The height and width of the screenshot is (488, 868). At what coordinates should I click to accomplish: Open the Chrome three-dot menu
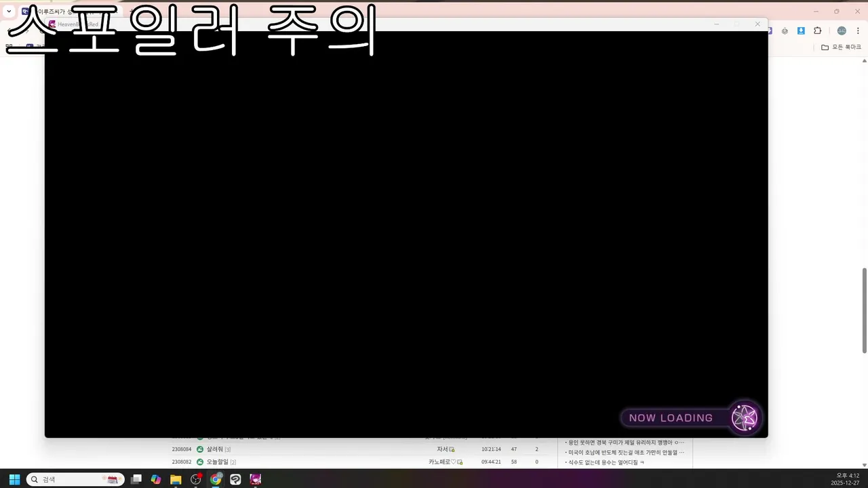[x=858, y=30]
